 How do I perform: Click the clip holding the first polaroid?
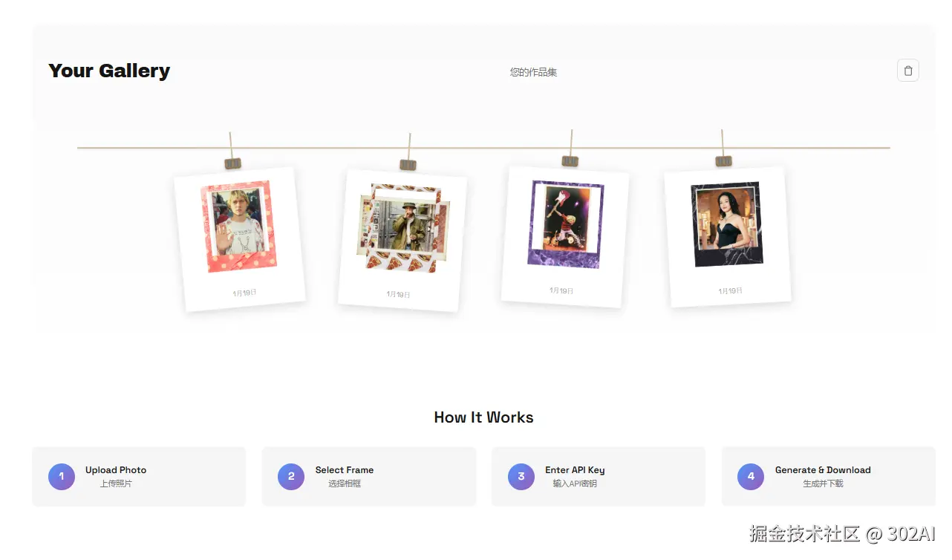pyautogui.click(x=232, y=163)
